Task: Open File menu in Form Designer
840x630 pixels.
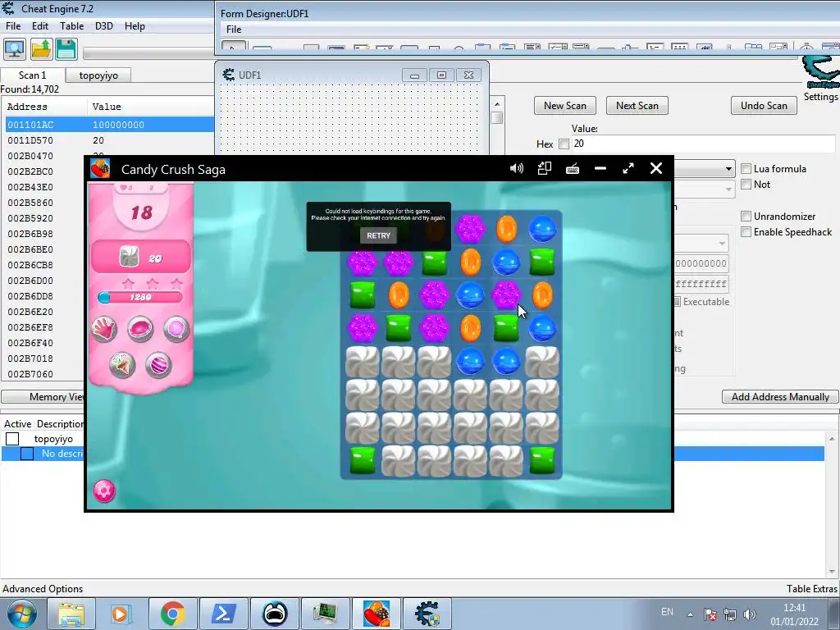Action: (x=234, y=30)
